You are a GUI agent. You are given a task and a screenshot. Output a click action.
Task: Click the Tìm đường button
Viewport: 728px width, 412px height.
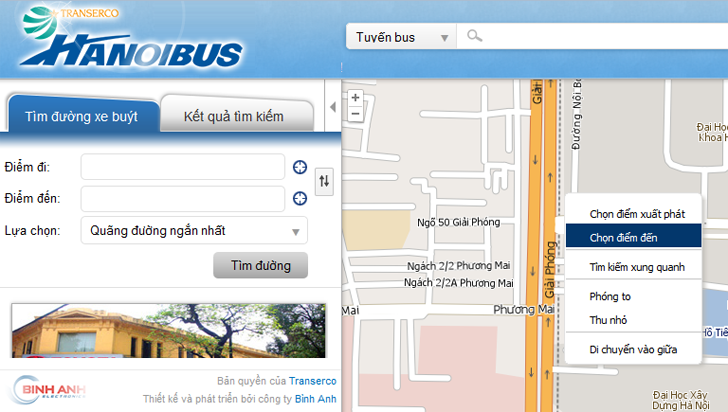[260, 265]
